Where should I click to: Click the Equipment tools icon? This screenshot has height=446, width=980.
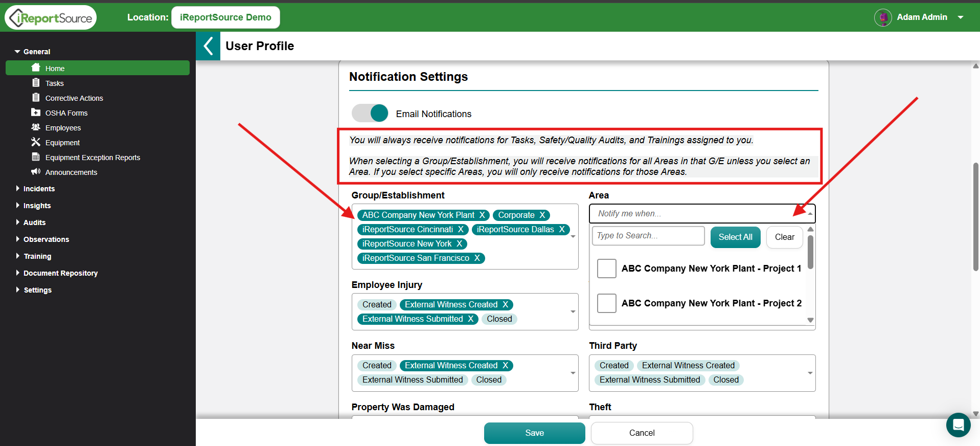coord(36,142)
